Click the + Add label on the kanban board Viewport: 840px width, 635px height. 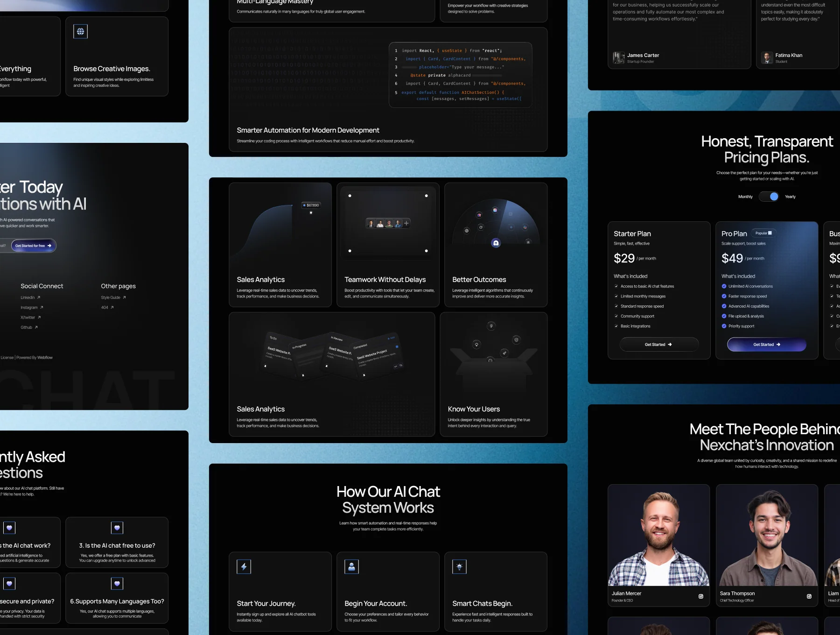pos(391,338)
